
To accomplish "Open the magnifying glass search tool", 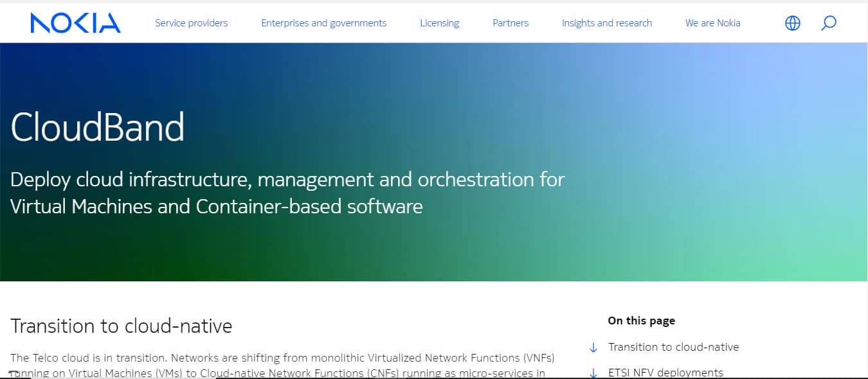I will (829, 22).
